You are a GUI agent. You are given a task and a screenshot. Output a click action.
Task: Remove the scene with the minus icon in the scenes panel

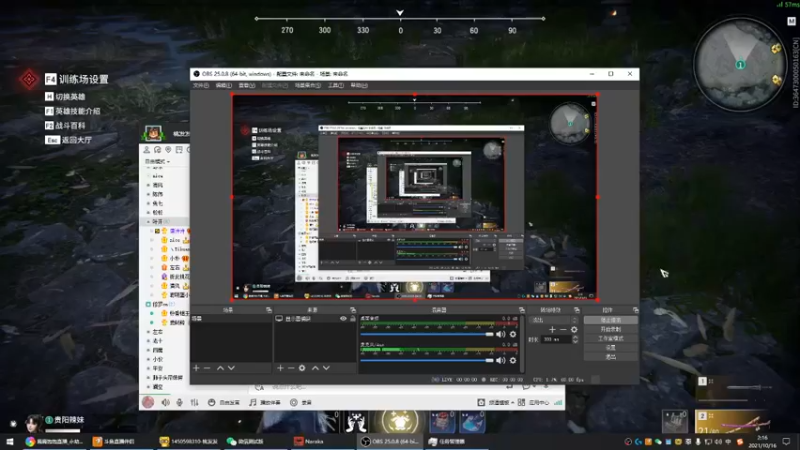207,368
